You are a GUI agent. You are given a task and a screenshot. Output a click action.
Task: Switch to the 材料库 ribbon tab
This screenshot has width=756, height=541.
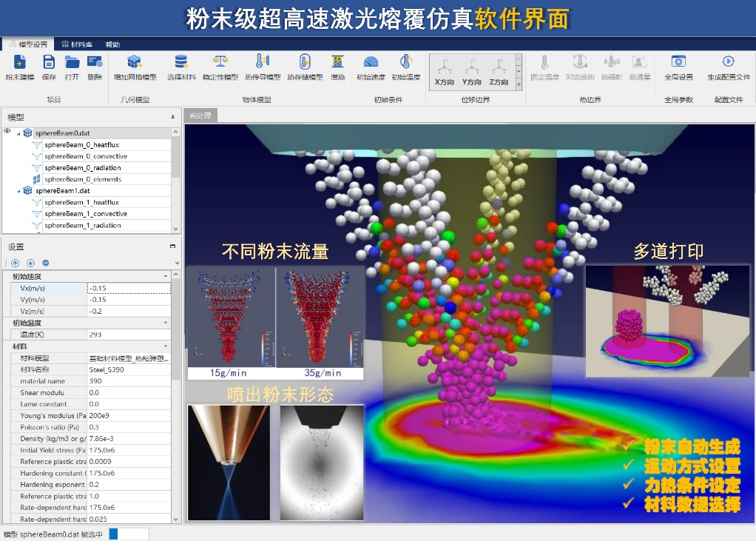tap(77, 44)
